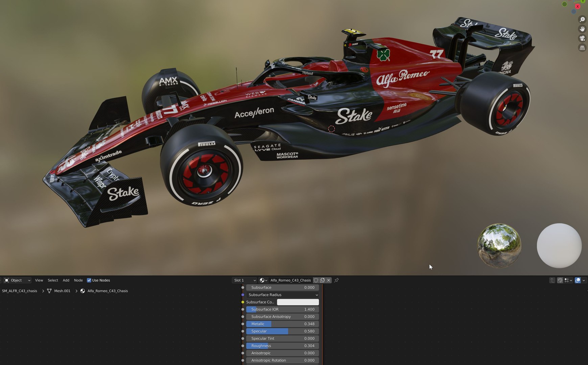Open the View menu
This screenshot has height=365, width=588.
click(39, 280)
